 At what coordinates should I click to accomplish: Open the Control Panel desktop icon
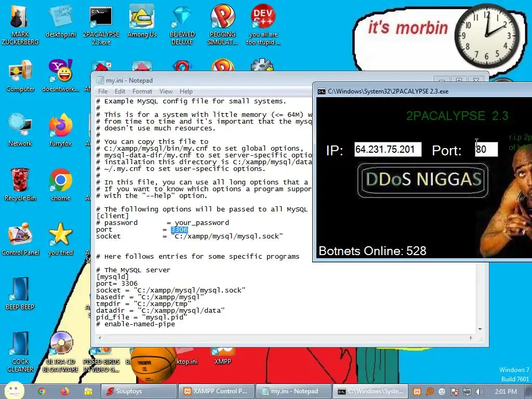20,239
